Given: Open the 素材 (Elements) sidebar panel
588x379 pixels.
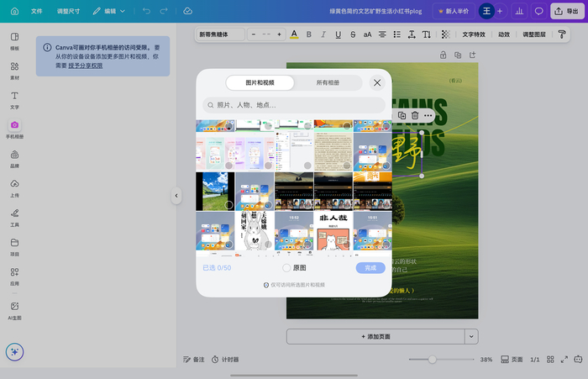Looking at the screenshot, I should pos(14,71).
